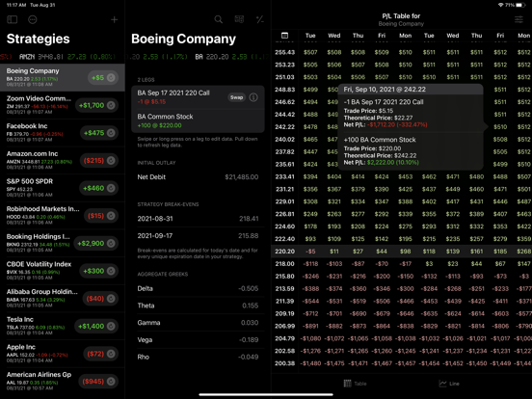Image resolution: width=532 pixels, height=399 pixels.
Task: Click the +$300 VIX P/L badge
Action: (98, 271)
